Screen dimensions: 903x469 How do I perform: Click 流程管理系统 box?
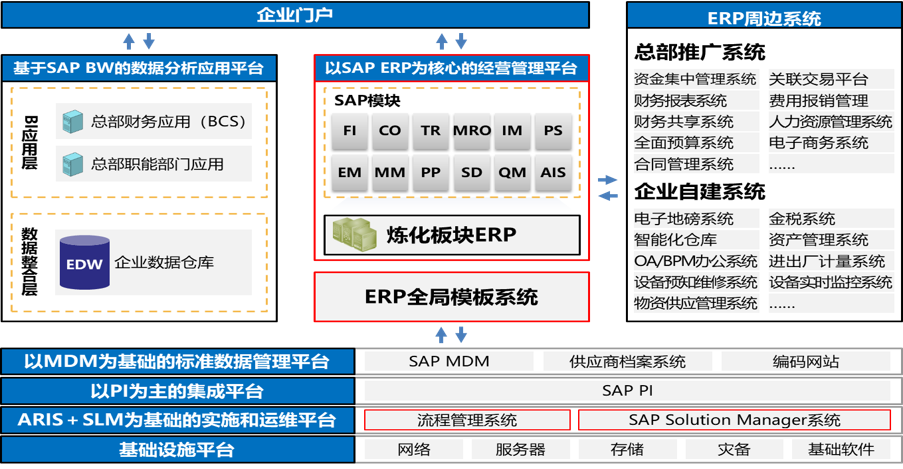467,420
